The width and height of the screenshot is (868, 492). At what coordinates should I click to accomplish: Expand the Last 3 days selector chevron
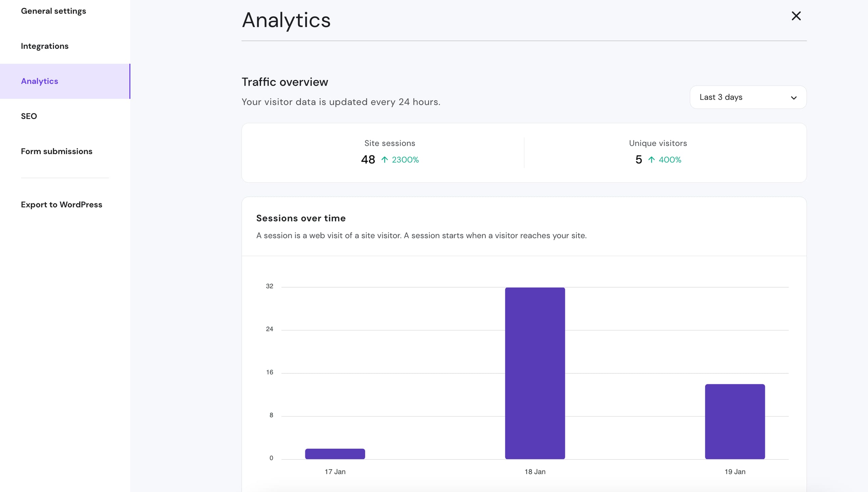tap(793, 98)
